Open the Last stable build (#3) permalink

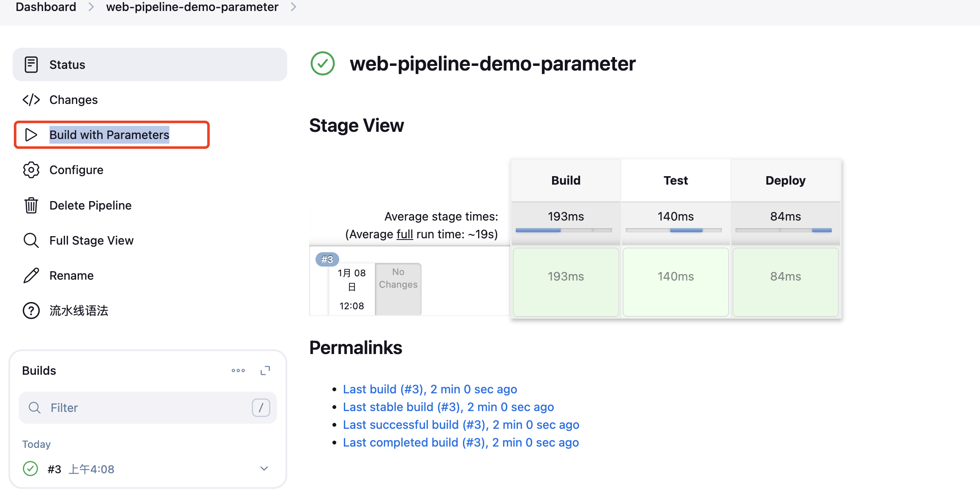click(x=449, y=407)
